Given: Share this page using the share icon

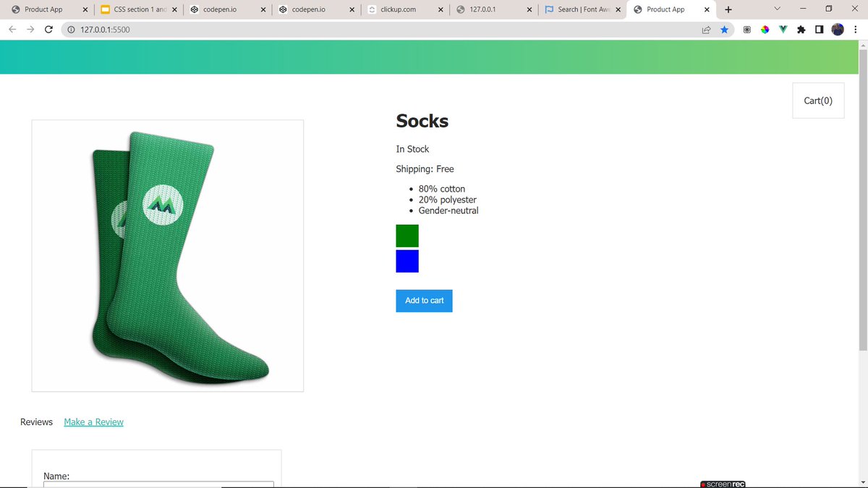Looking at the screenshot, I should pyautogui.click(x=706, y=30).
